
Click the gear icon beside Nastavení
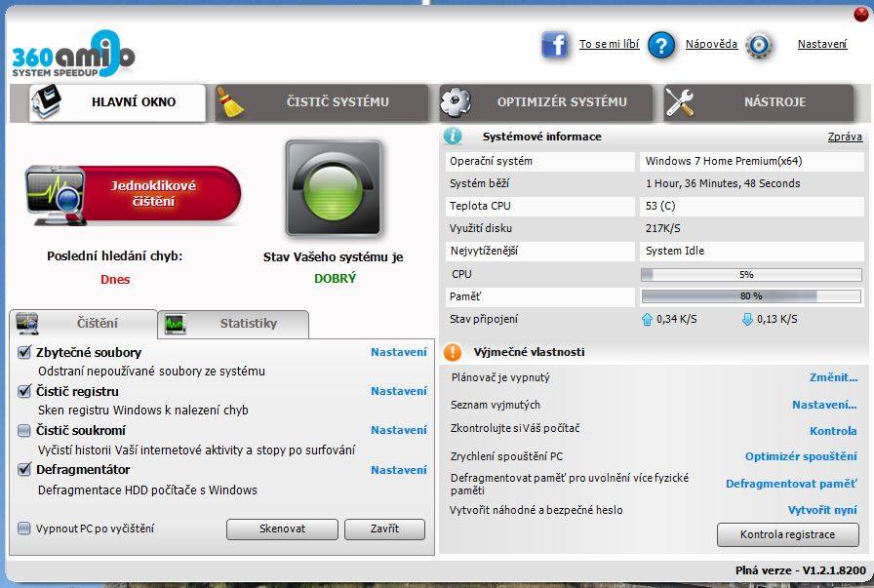759,45
